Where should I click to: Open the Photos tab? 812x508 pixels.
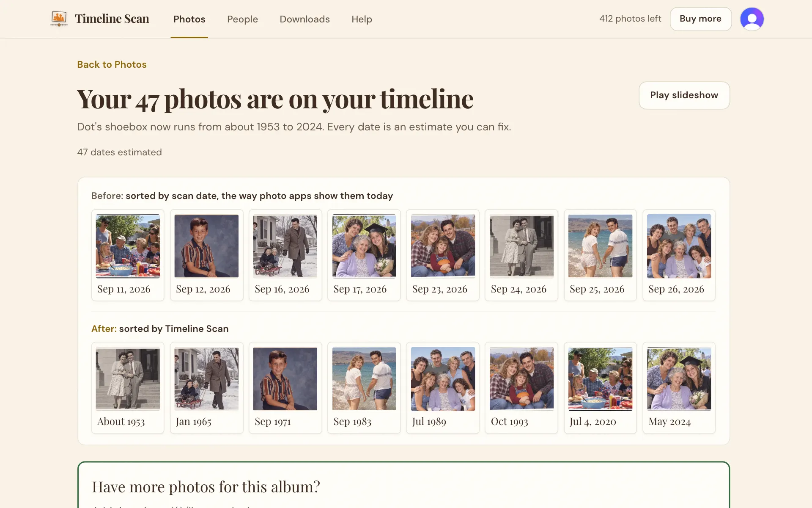pyautogui.click(x=189, y=19)
